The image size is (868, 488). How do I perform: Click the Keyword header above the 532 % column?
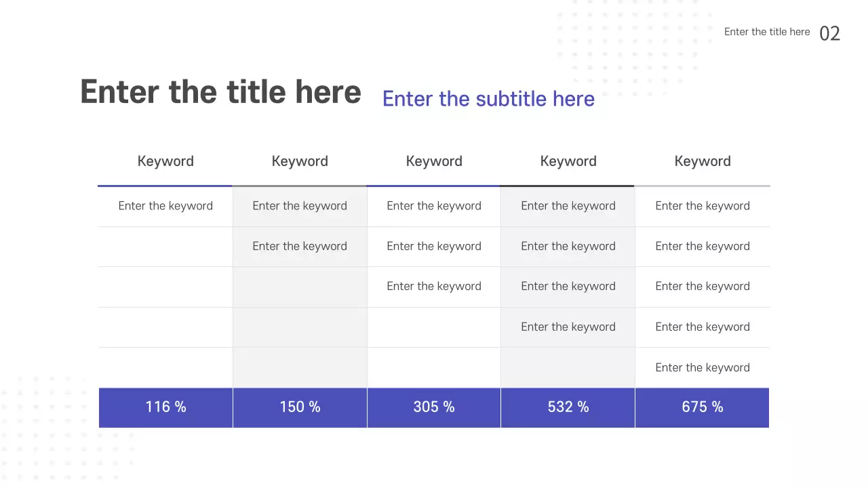[x=568, y=161]
